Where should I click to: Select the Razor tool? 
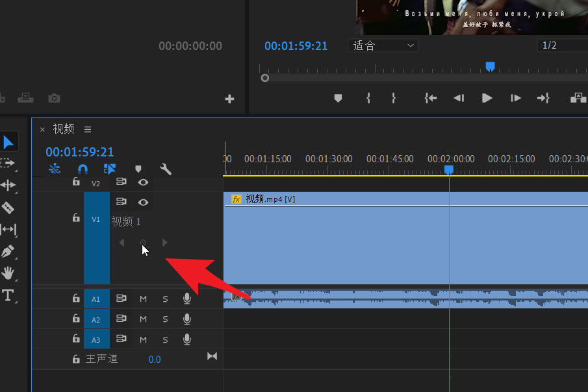8,208
